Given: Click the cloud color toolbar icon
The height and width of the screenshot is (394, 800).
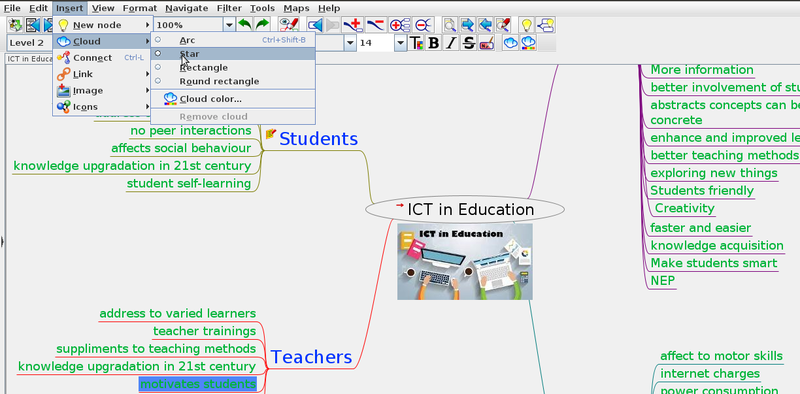Looking at the screenshot, I should (528, 43).
